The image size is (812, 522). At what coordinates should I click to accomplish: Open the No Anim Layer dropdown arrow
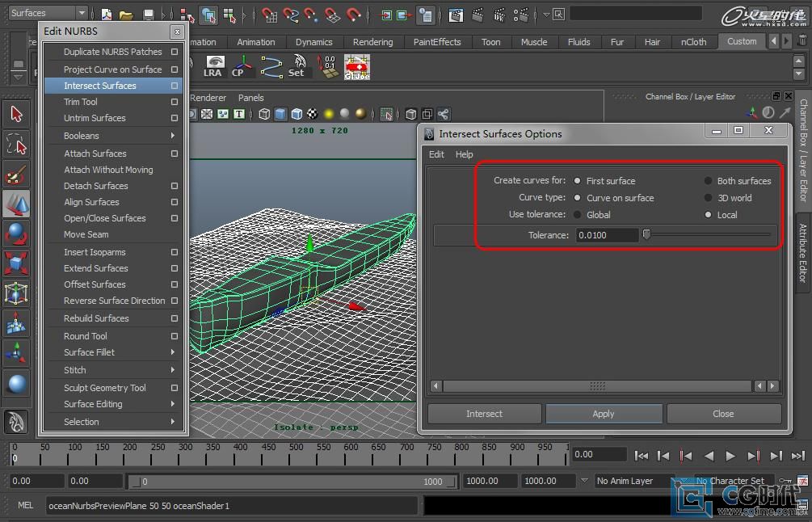click(x=584, y=481)
